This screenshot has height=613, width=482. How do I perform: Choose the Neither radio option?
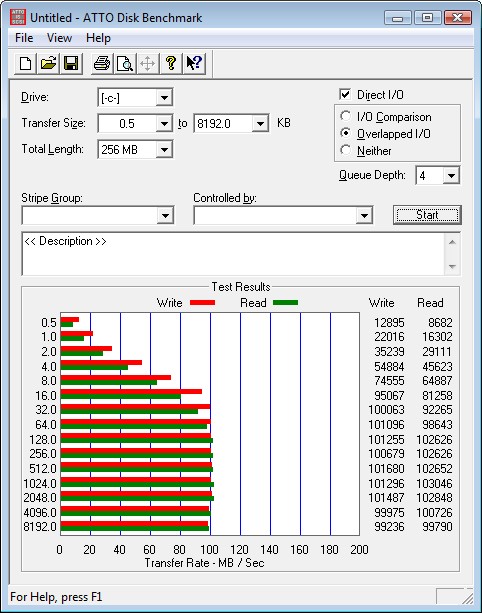pos(345,150)
